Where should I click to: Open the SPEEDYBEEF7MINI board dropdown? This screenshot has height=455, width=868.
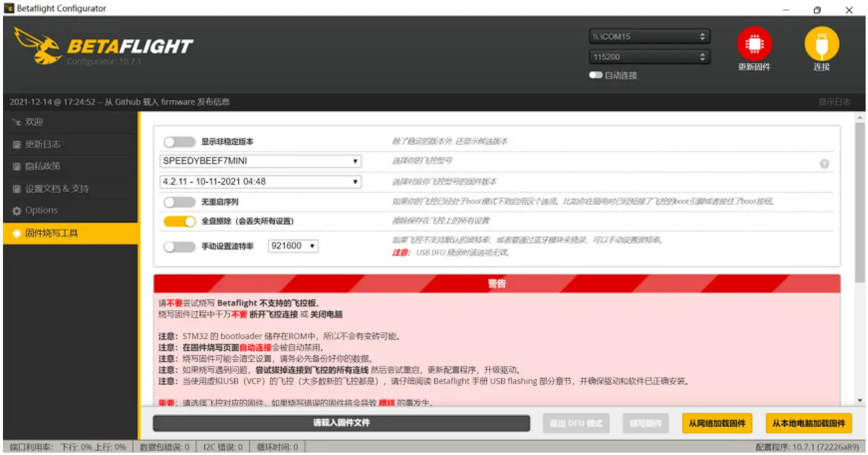pyautogui.click(x=261, y=161)
